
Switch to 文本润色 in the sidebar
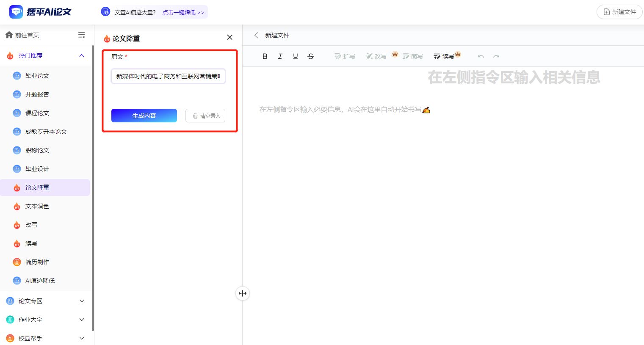37,206
